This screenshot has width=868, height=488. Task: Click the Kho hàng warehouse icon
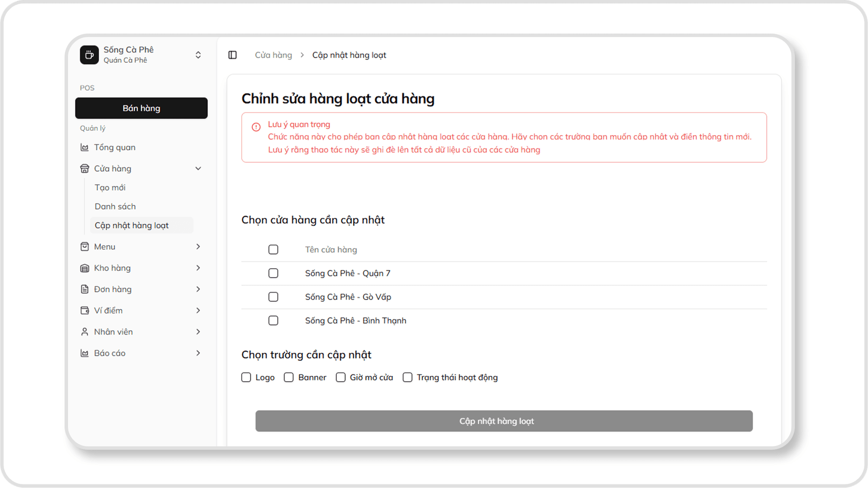85,268
